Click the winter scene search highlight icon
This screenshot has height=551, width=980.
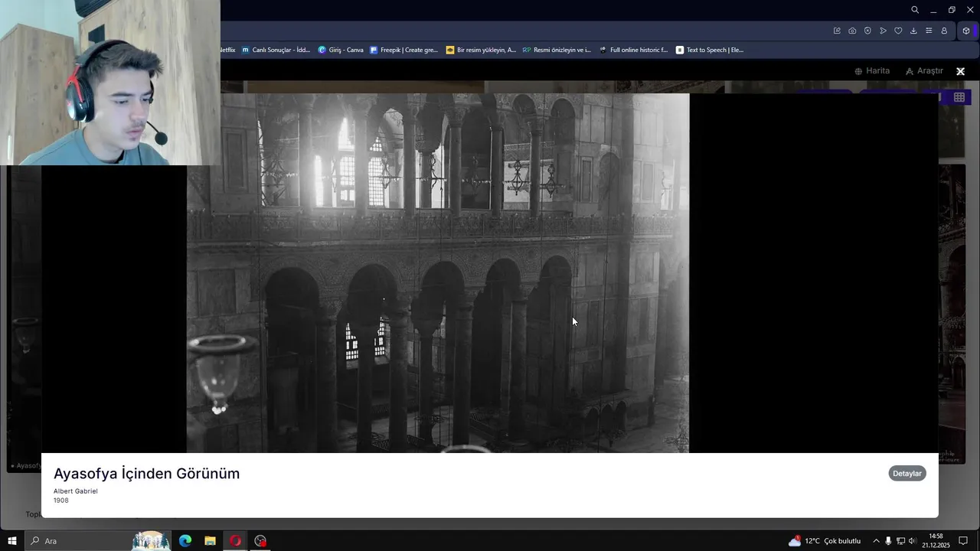pos(151,541)
